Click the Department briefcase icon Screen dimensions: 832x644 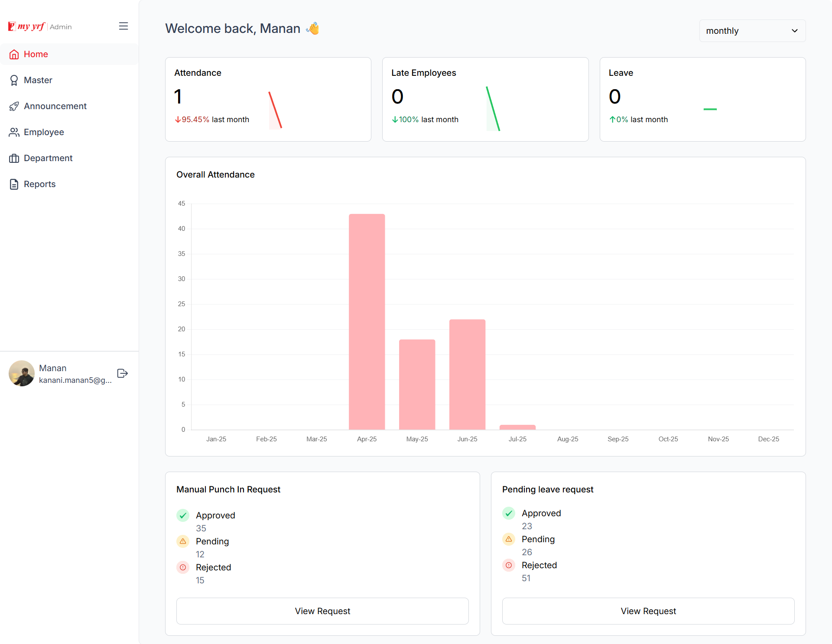[14, 158]
